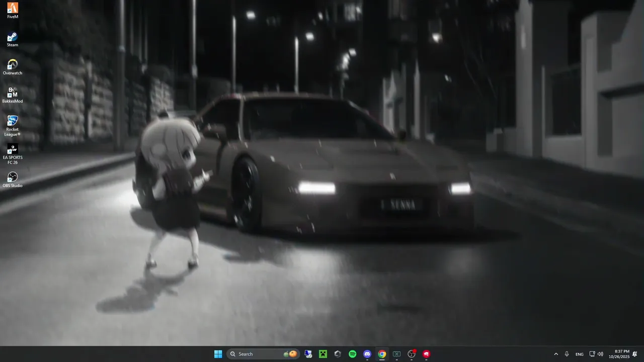
Task: Open the Xbox Game Bar taskbar icon
Action: (x=396, y=354)
